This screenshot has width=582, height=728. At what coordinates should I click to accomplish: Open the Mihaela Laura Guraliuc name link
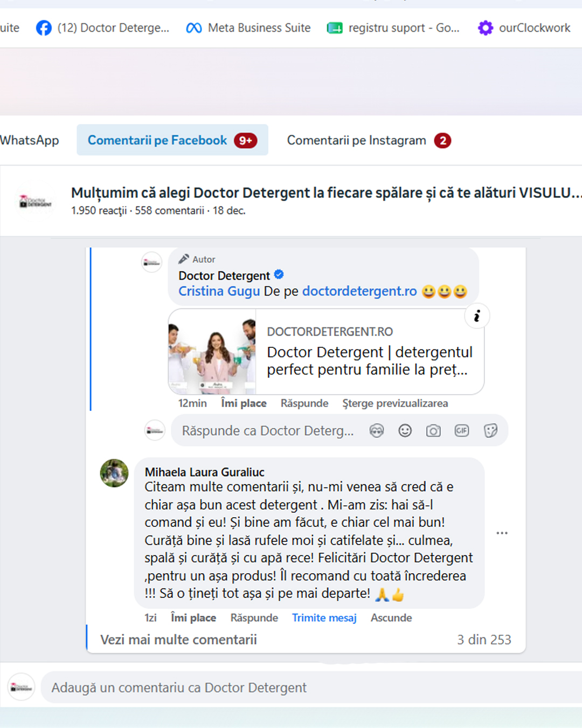coord(205,472)
